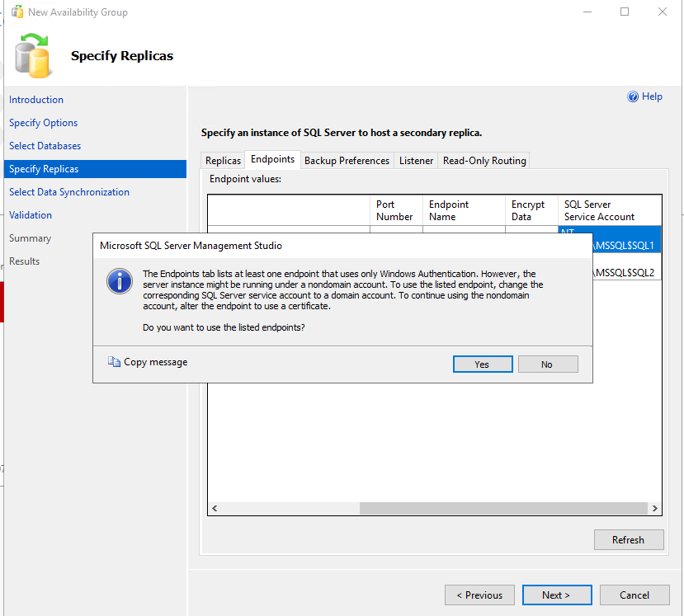Select the Listener tab
This screenshot has width=684, height=616.
click(x=416, y=161)
